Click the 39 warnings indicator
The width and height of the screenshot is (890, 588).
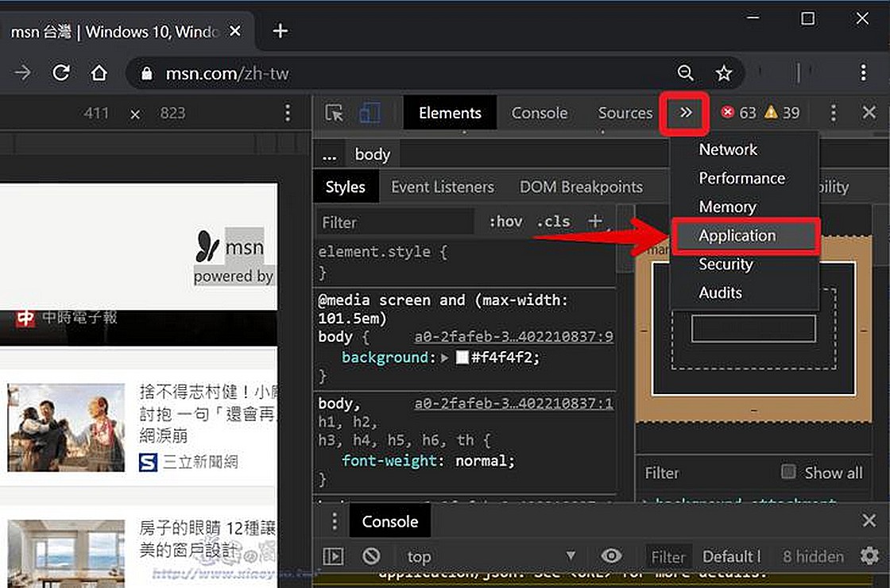(x=782, y=113)
